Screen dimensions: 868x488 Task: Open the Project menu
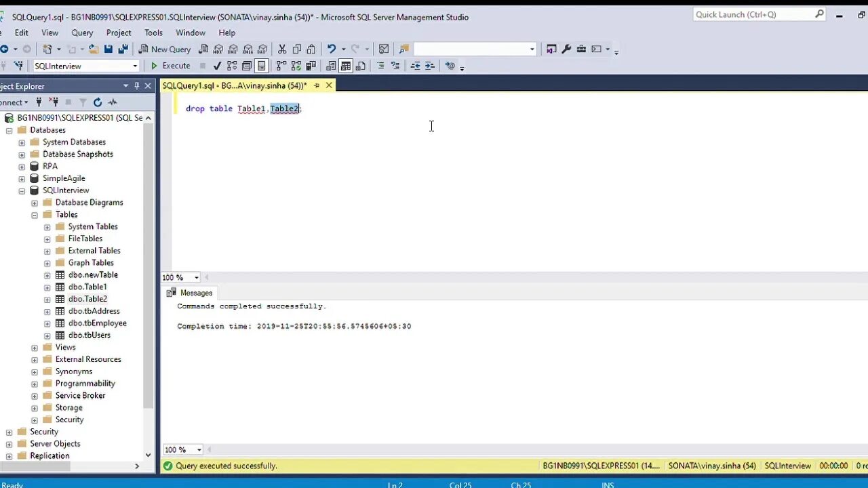tap(119, 33)
